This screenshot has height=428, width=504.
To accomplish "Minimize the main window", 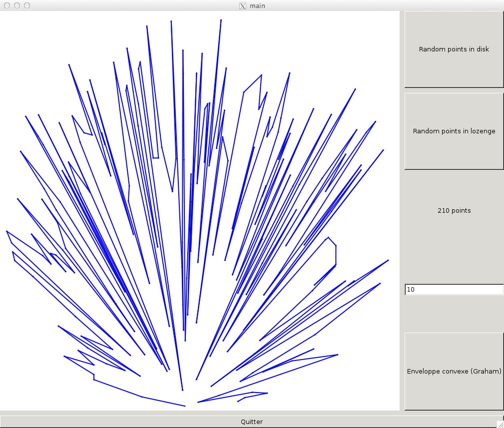I will (17, 5).
